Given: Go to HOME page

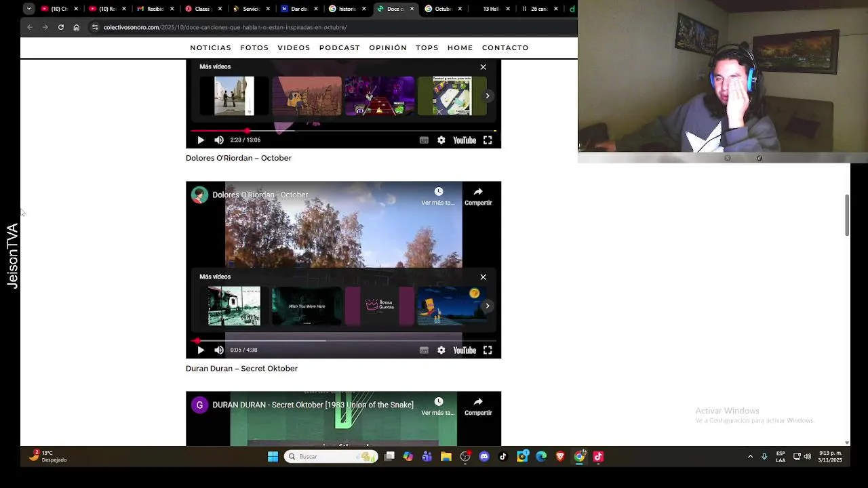Looking at the screenshot, I should 460,48.
